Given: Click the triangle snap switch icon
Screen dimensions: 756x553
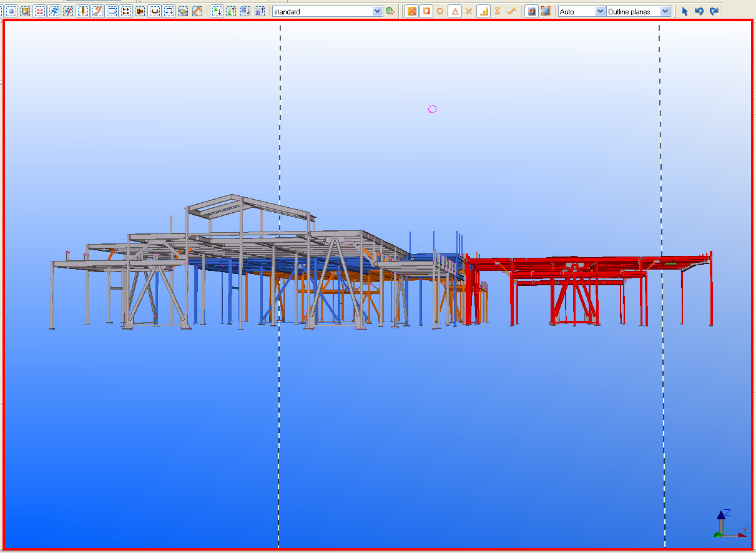Looking at the screenshot, I should click(x=454, y=11).
